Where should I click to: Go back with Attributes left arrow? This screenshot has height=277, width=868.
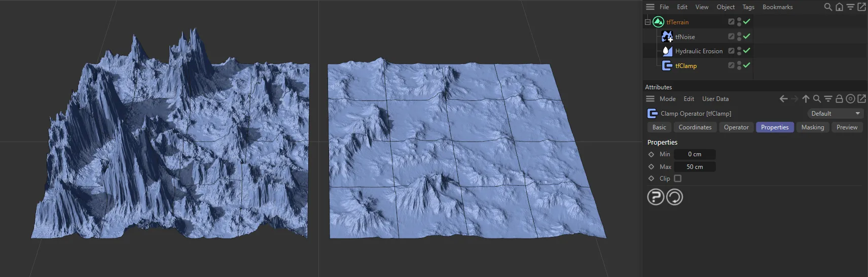click(x=783, y=99)
